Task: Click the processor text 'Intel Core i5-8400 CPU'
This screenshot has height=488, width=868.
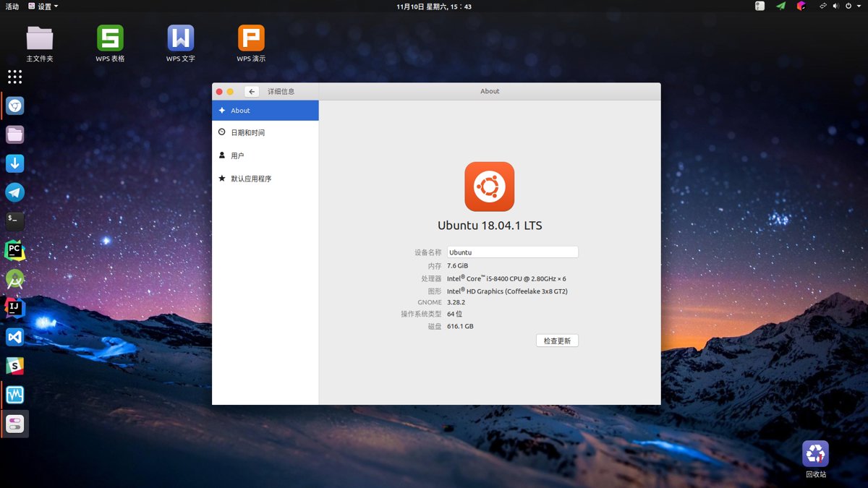Action: [506, 278]
